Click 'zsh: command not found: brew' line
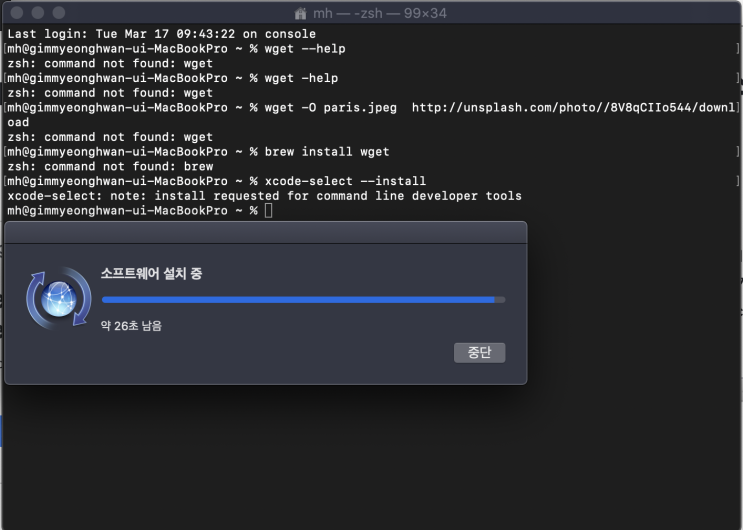This screenshot has height=530, width=743. click(110, 166)
